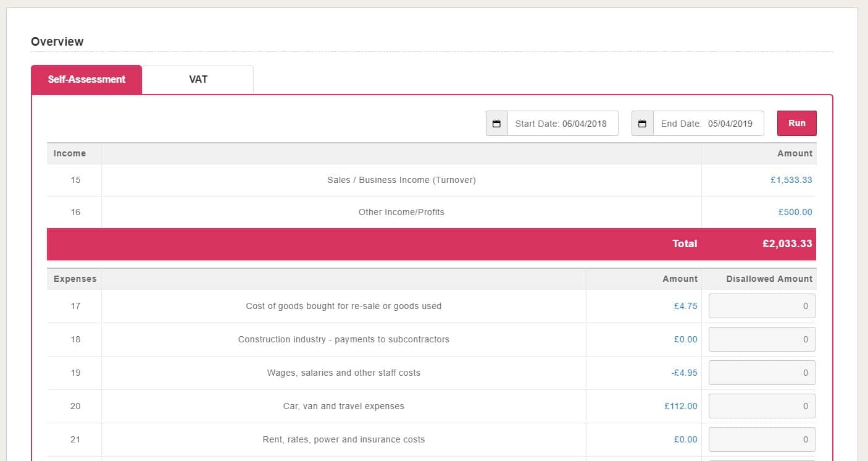Click the £4.75 cost of goods amount
The height and width of the screenshot is (461, 868).
coord(685,306)
